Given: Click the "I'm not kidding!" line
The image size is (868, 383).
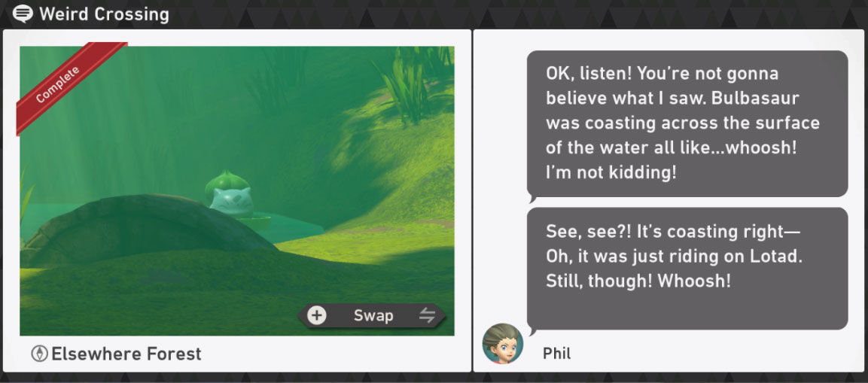Looking at the screenshot, I should pos(611,172).
